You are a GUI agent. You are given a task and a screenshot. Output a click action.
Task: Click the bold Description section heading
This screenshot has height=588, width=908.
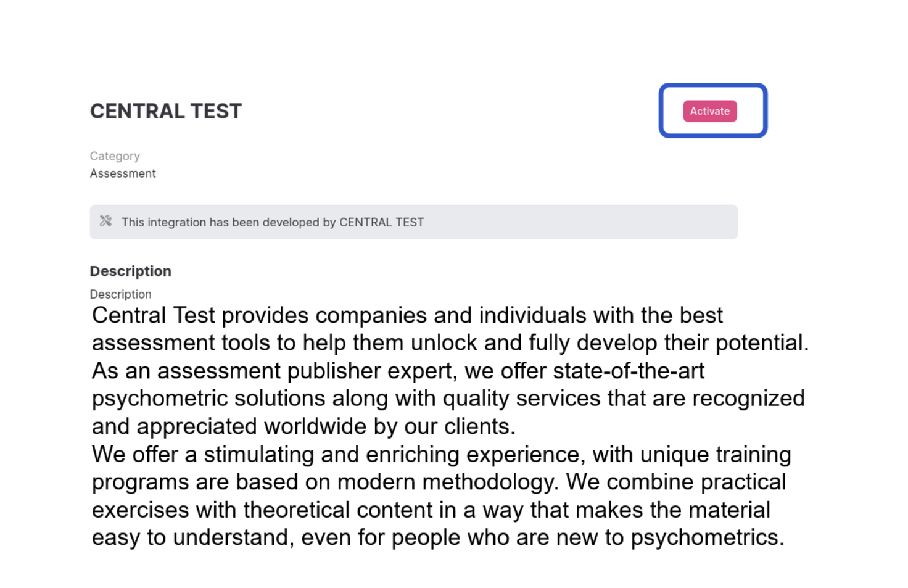pyautogui.click(x=131, y=271)
